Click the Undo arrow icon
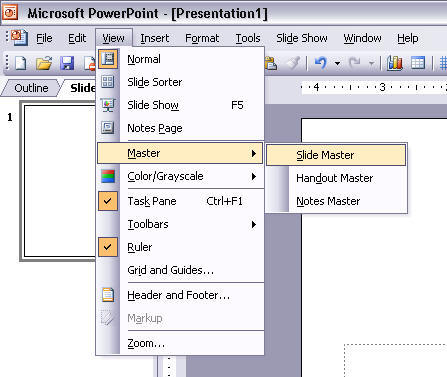This screenshot has width=447, height=377. click(x=320, y=63)
